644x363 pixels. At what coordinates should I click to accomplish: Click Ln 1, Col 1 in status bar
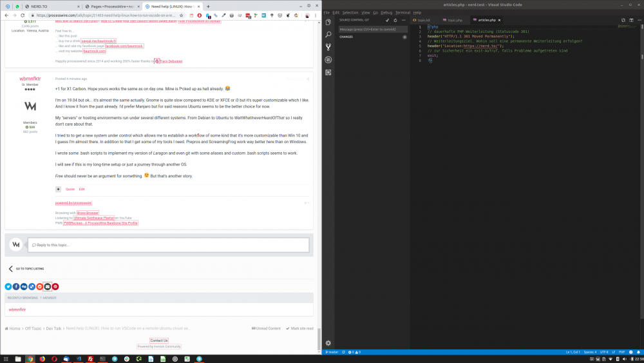[573, 352]
